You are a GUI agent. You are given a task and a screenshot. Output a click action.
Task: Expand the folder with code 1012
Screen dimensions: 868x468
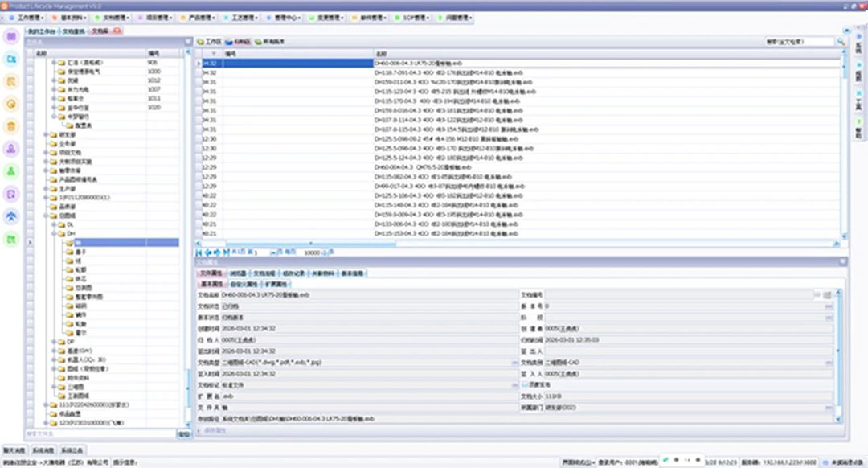(55, 81)
